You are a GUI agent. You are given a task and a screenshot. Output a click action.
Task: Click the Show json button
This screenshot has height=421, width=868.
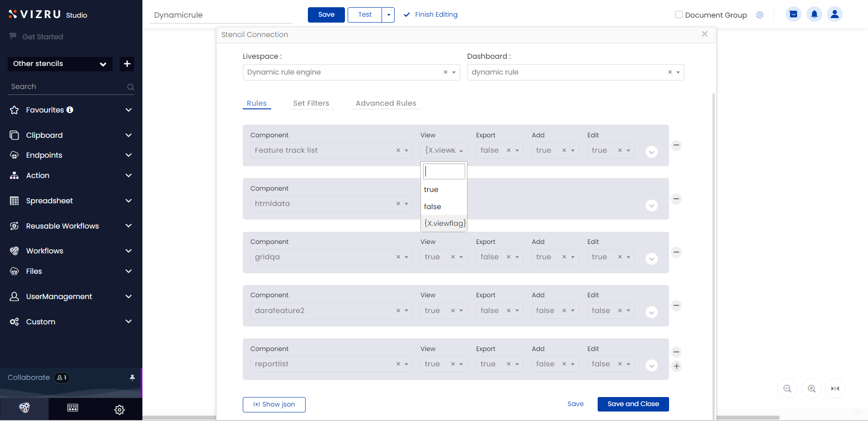click(274, 405)
